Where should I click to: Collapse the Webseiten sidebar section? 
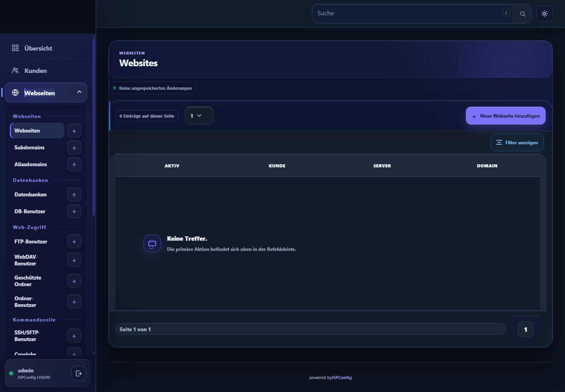(x=79, y=92)
